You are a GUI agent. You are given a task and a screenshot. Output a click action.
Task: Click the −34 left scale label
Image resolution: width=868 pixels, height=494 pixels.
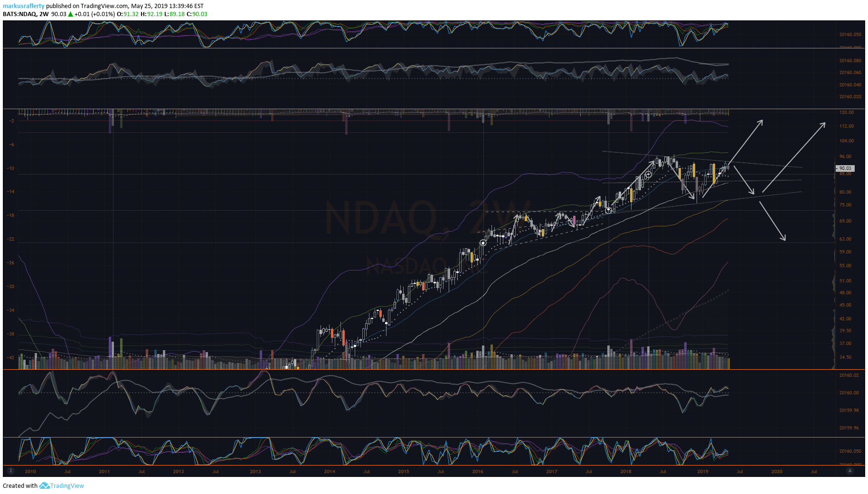(x=10, y=310)
